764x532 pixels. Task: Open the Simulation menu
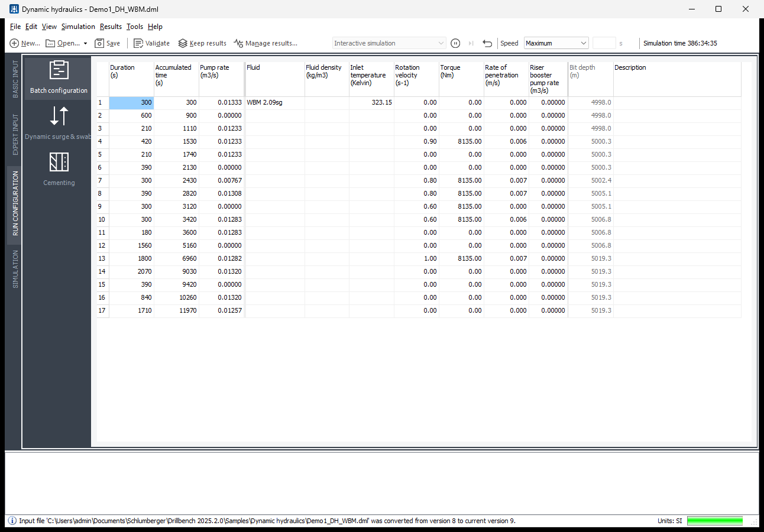coord(78,27)
